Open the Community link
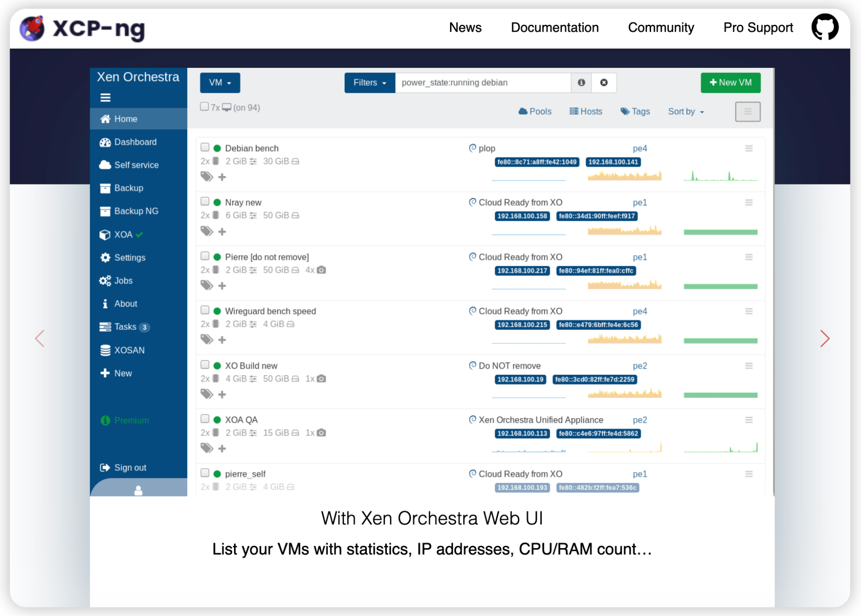861x616 pixels. (x=661, y=27)
